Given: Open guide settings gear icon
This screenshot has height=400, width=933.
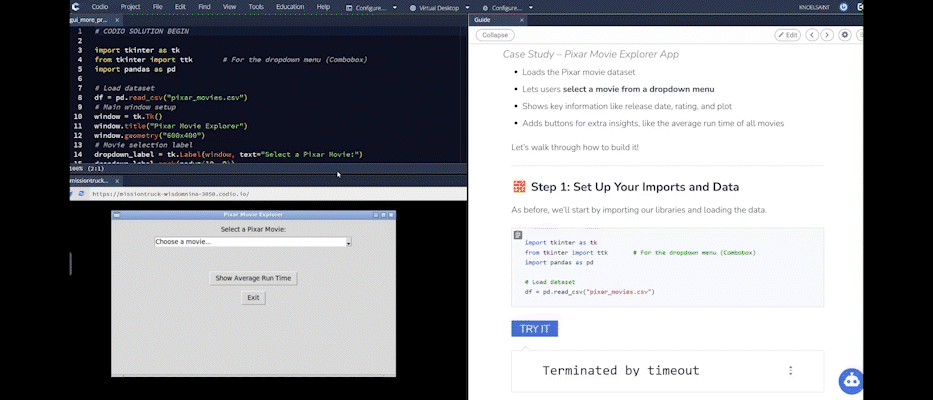Looking at the screenshot, I should (x=845, y=35).
